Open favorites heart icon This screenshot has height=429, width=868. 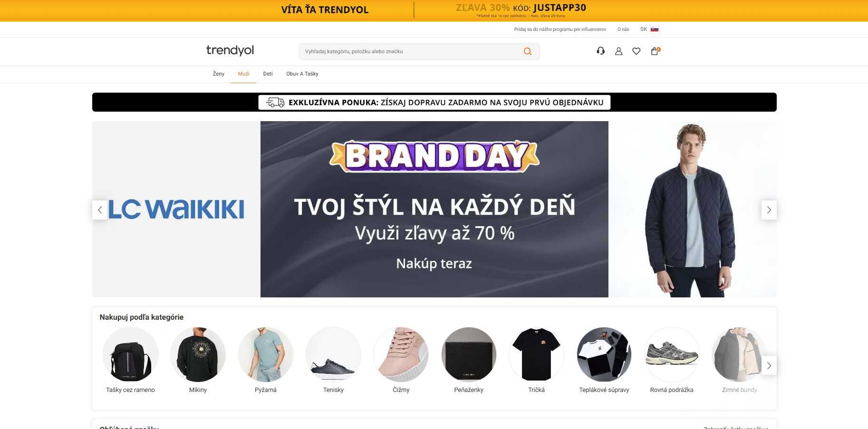point(637,51)
